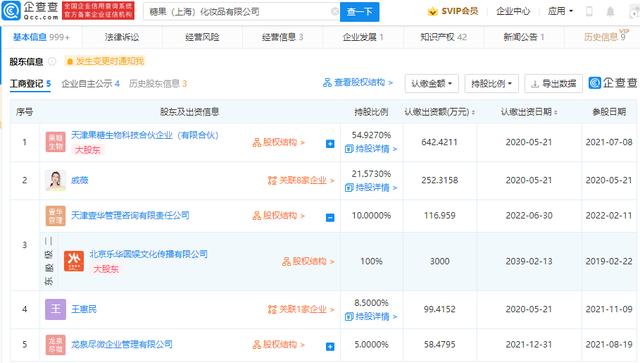Expand 天津果糖生物科技 row with plus icon
This screenshot has width=640, height=363.
click(x=330, y=144)
